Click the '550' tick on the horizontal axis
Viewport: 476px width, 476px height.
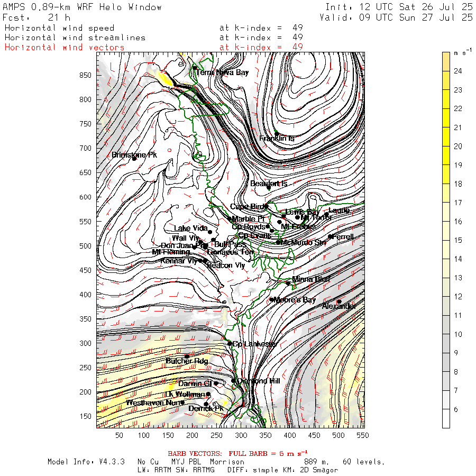[363, 435]
